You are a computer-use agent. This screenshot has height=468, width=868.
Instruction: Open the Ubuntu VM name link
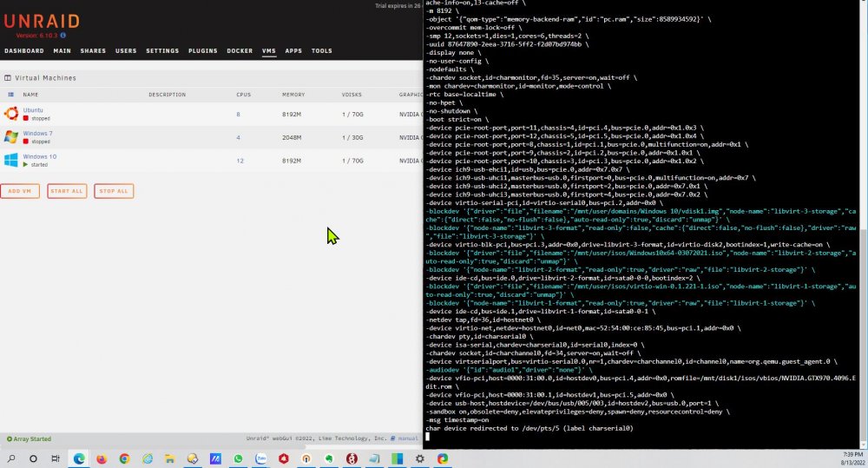[33, 110]
